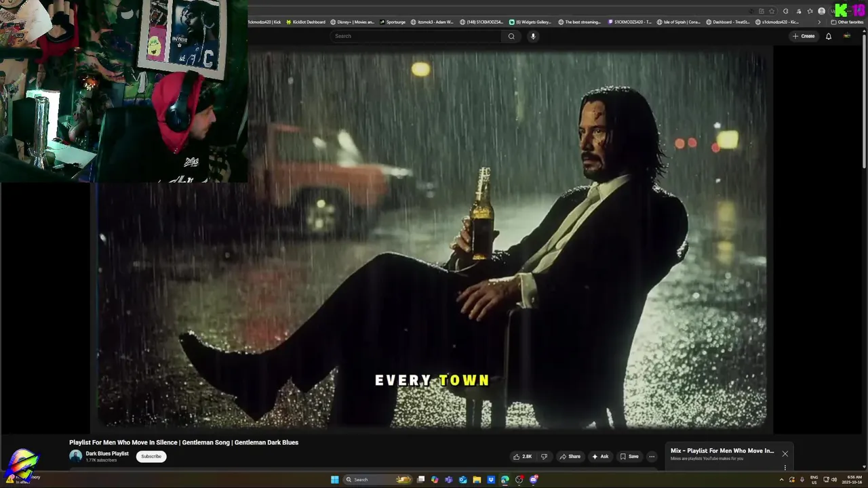Open the itzsmok3 - Adam W bookmark
The height and width of the screenshot is (488, 868).
[x=433, y=22]
